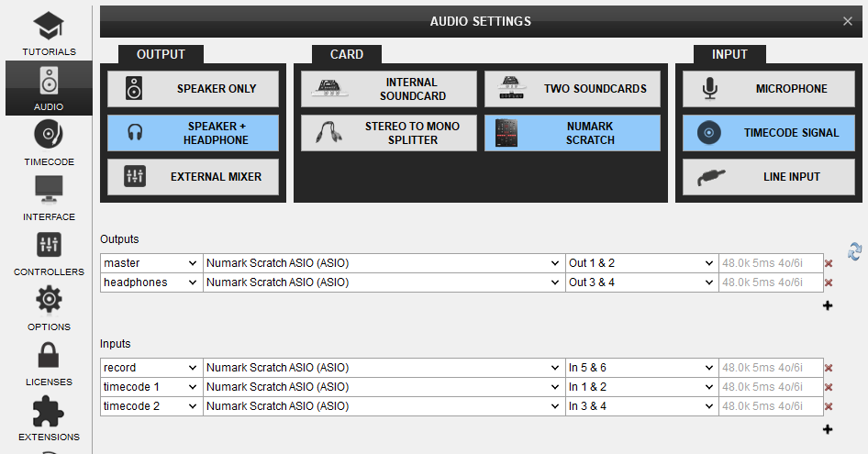Choose External Mixer output option
Screen dimensions: 868x454
coord(193,176)
